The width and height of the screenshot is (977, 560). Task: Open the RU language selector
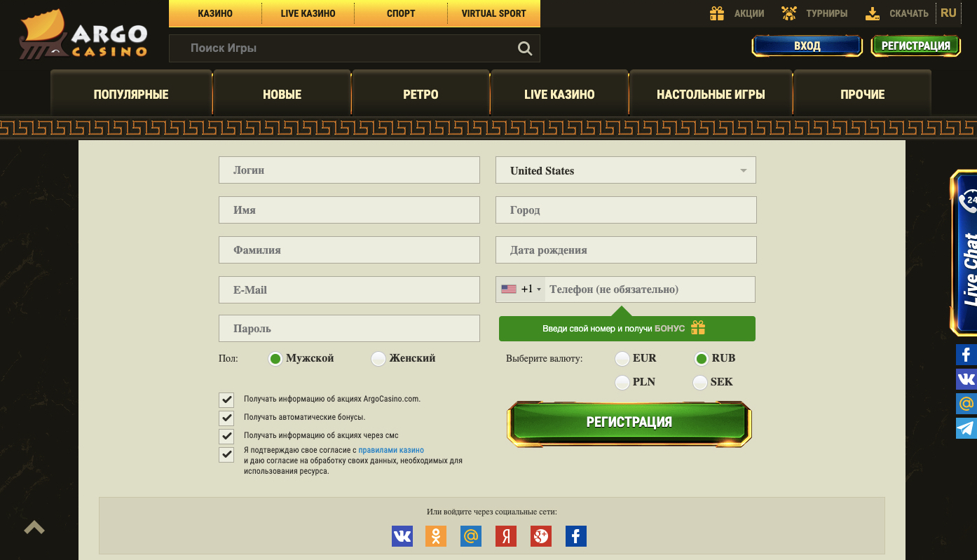948,13
